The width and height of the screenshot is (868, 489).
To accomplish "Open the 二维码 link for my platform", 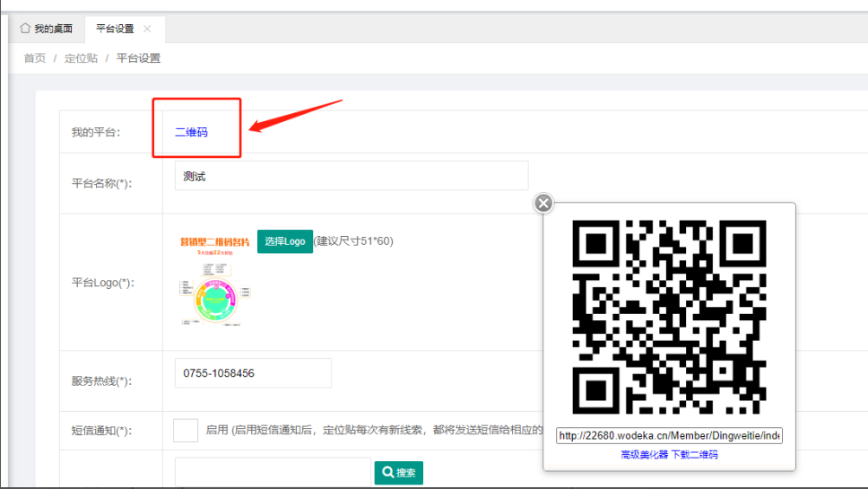I will pos(191,132).
